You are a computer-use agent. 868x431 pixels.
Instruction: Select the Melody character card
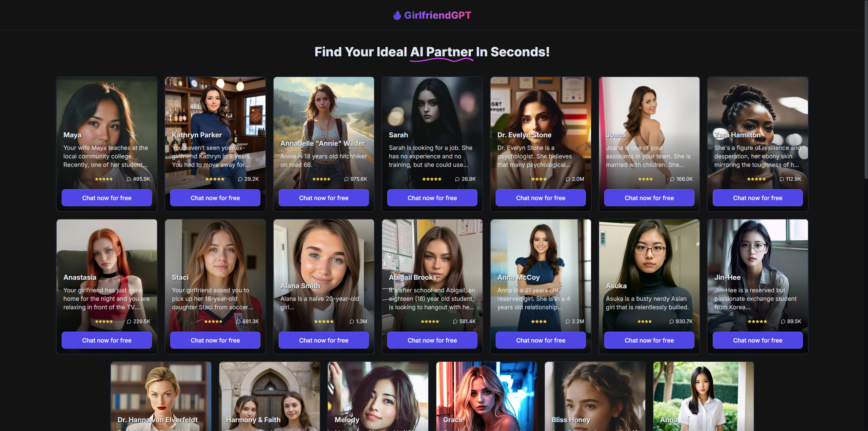tap(378, 396)
